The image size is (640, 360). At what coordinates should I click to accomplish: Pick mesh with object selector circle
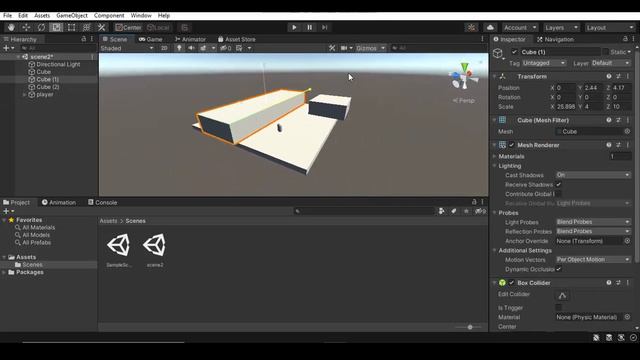[x=627, y=131]
